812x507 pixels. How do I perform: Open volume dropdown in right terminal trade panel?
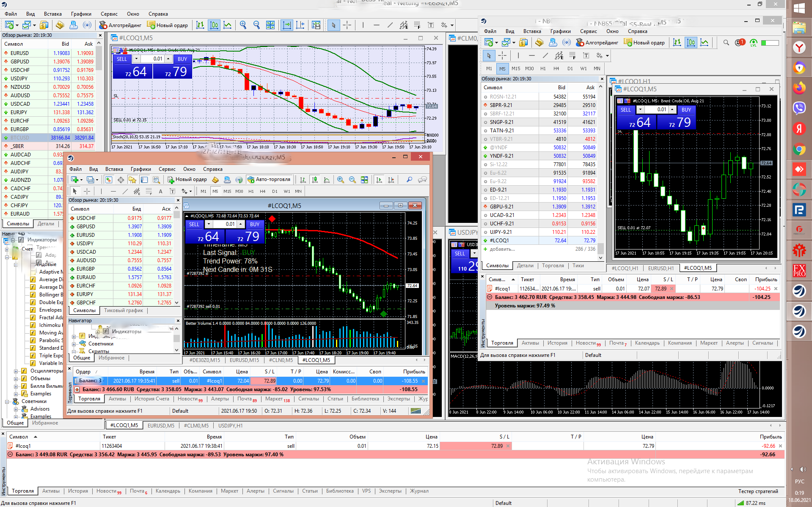[x=640, y=110]
